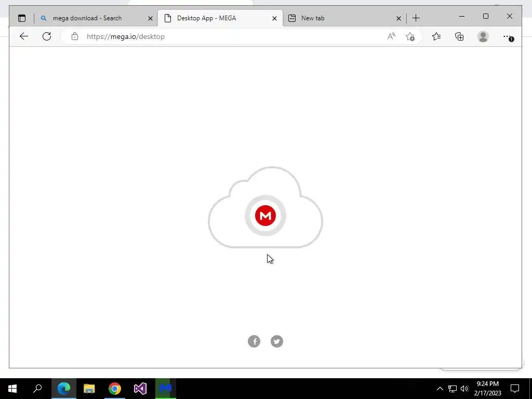Image resolution: width=532 pixels, height=399 pixels.
Task: Close the mega download Search tab
Action: (150, 18)
